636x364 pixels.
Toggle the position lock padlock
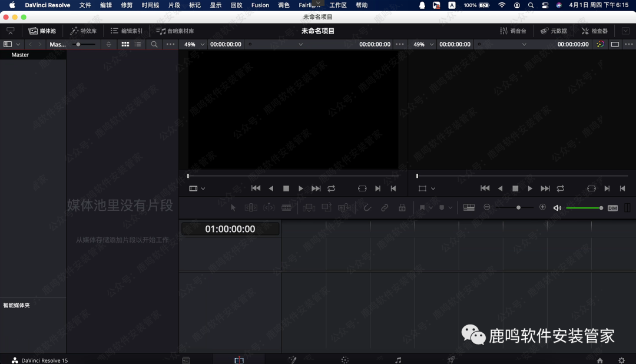click(x=402, y=207)
